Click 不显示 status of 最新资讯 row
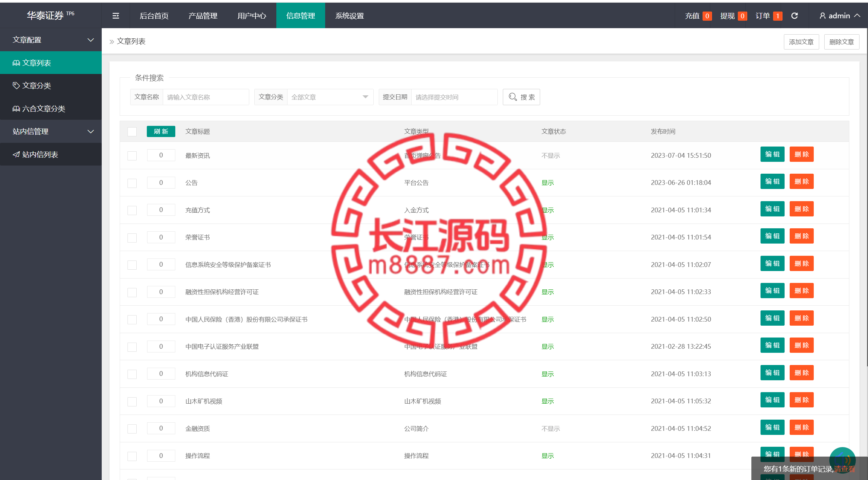This screenshot has height=480, width=868. click(551, 156)
